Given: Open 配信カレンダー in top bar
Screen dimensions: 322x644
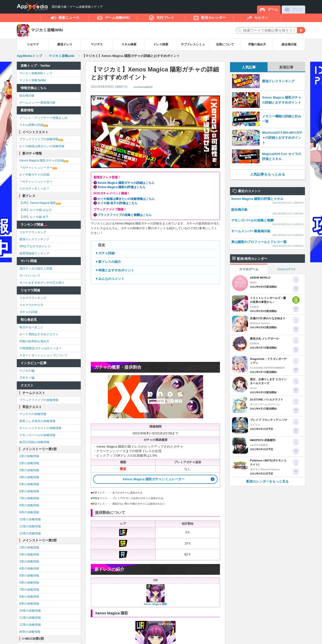Looking at the screenshot, I should [x=209, y=18].
